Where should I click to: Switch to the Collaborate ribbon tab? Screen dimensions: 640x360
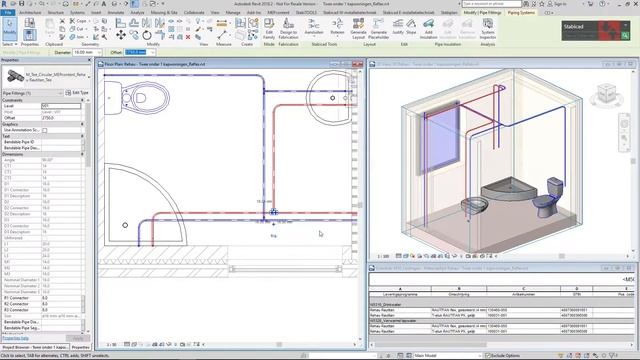click(194, 13)
